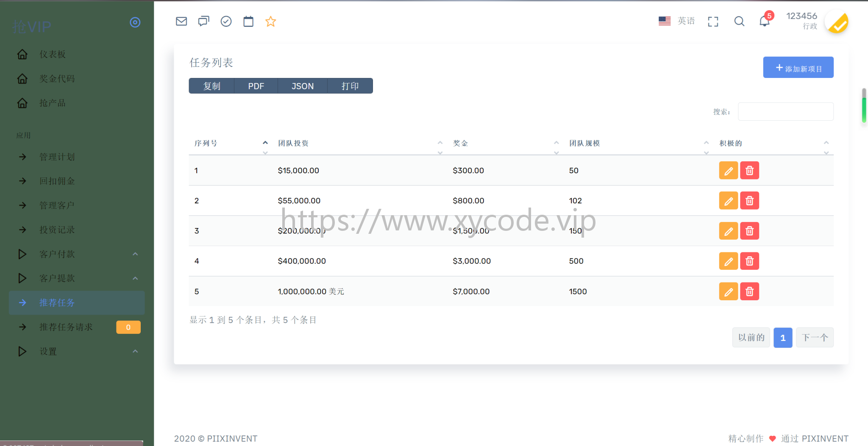This screenshot has width=868, height=446.
Task: Edit row 1 with pencil icon
Action: click(729, 171)
